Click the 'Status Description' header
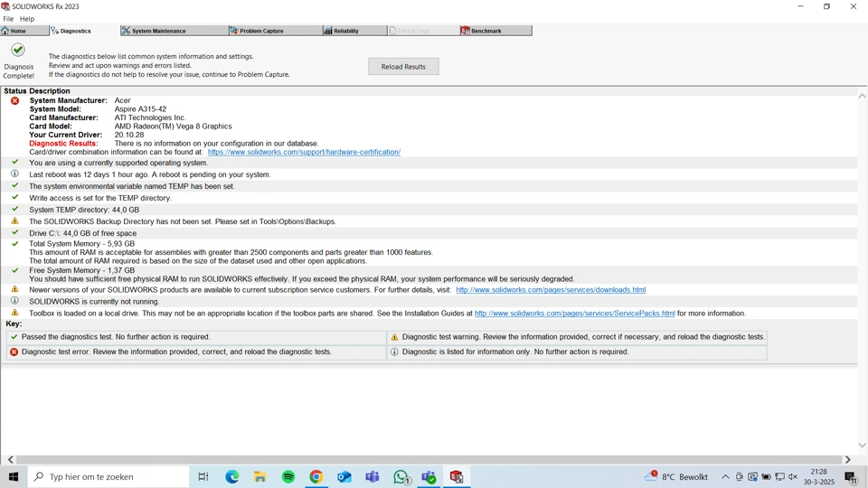The height and width of the screenshot is (488, 868). coord(37,90)
